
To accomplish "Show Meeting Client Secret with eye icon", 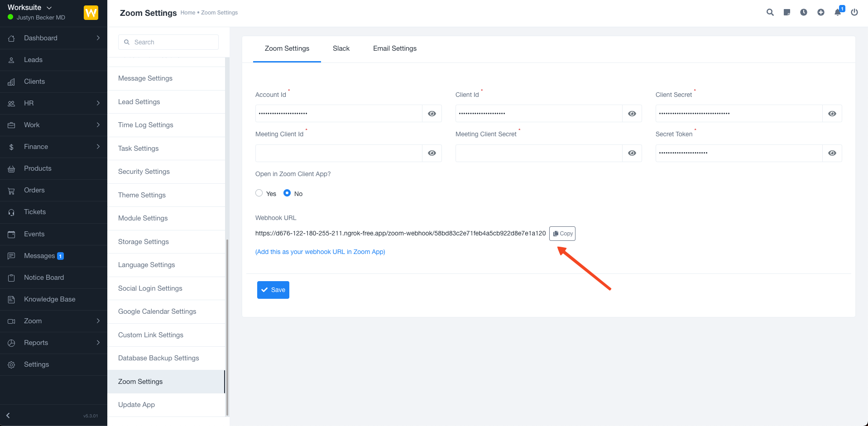I will coord(632,153).
